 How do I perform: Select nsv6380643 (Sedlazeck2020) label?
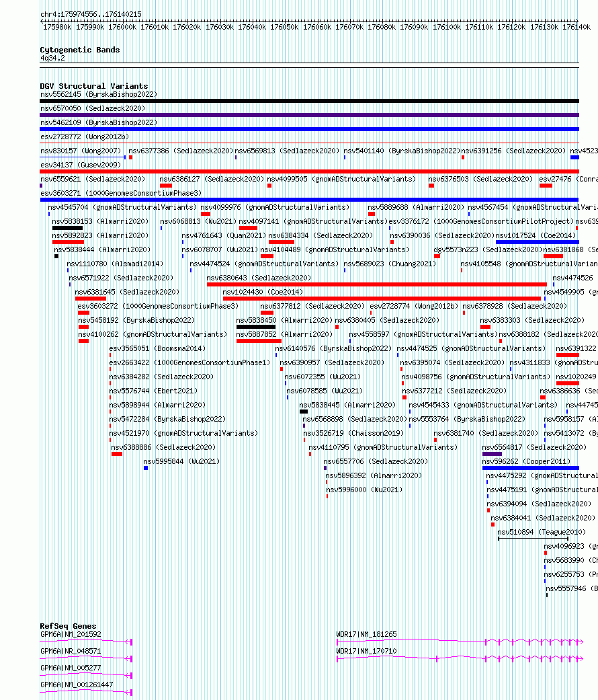(x=259, y=278)
